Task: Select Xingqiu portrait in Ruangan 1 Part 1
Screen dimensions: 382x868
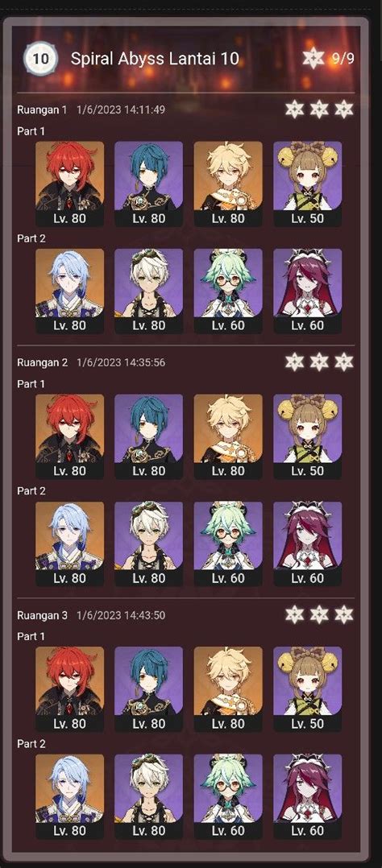Action: [148, 184]
